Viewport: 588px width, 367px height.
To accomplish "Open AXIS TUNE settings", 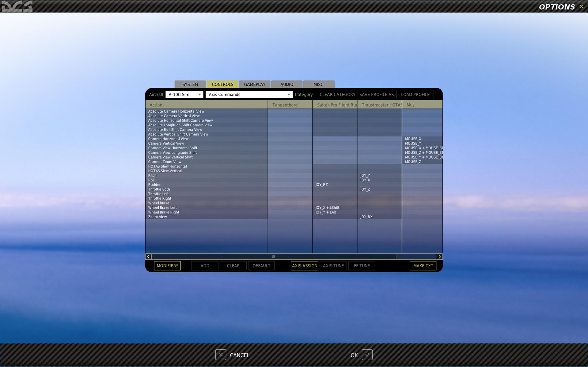I will [x=333, y=266].
